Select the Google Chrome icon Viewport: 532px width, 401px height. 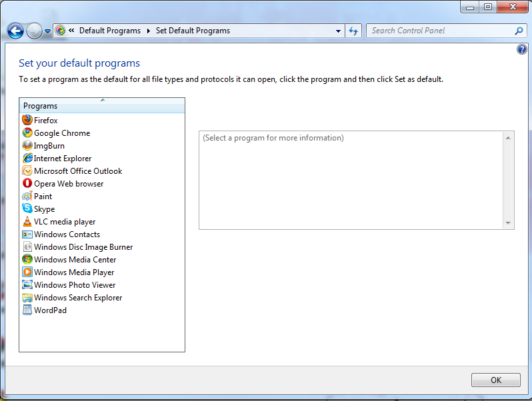(x=27, y=133)
